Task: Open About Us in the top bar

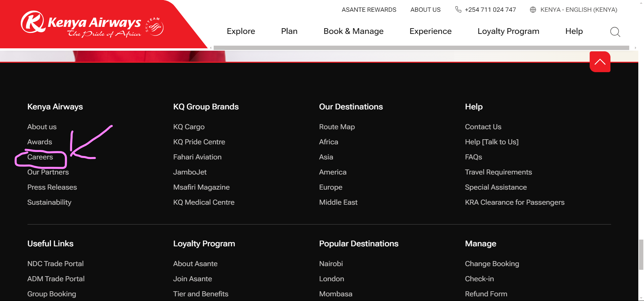Action: 425,10
